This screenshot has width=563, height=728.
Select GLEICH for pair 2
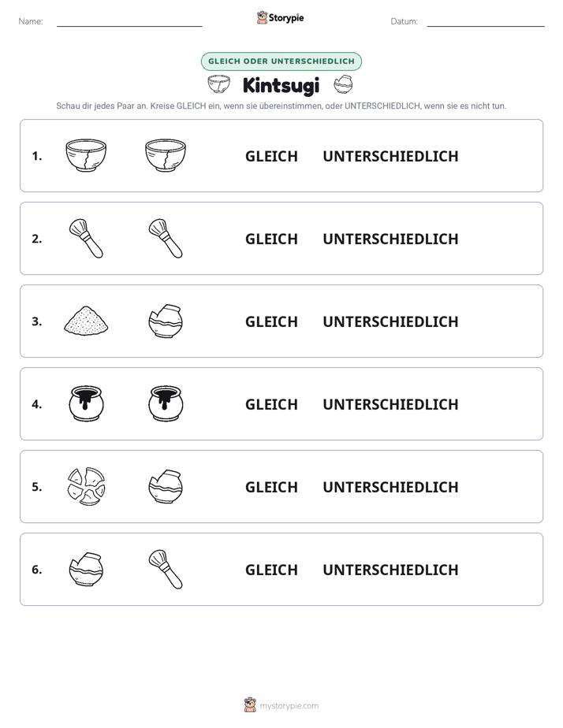click(x=271, y=239)
